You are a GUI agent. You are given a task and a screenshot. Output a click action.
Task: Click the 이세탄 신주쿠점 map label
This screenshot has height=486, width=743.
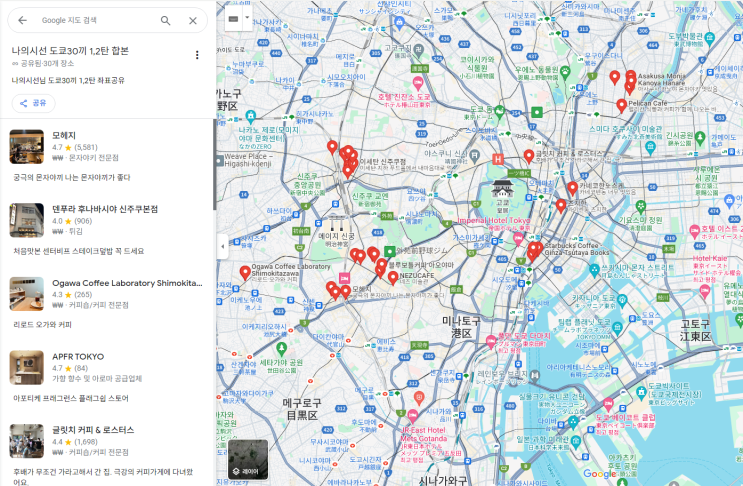click(383, 162)
